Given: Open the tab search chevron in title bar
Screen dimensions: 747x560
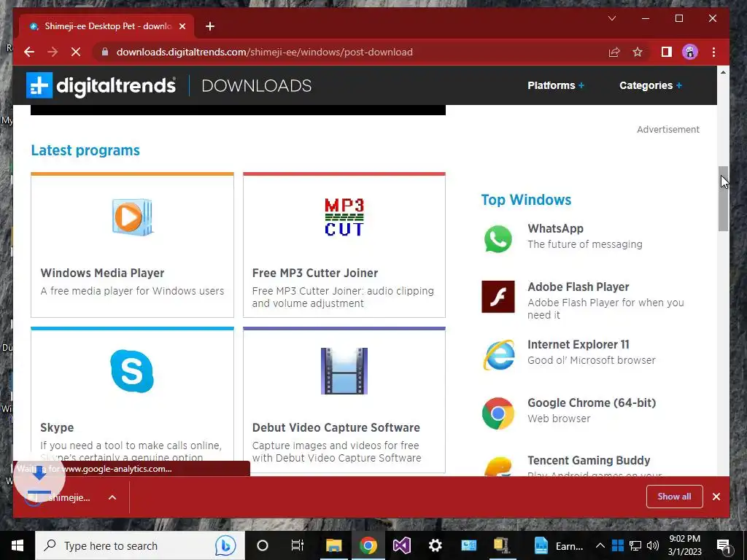Looking at the screenshot, I should [x=612, y=18].
